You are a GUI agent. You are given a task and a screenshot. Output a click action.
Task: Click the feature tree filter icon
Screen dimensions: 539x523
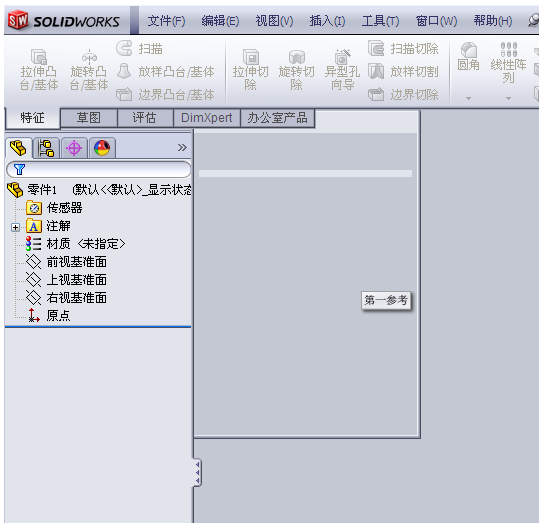coord(19,169)
